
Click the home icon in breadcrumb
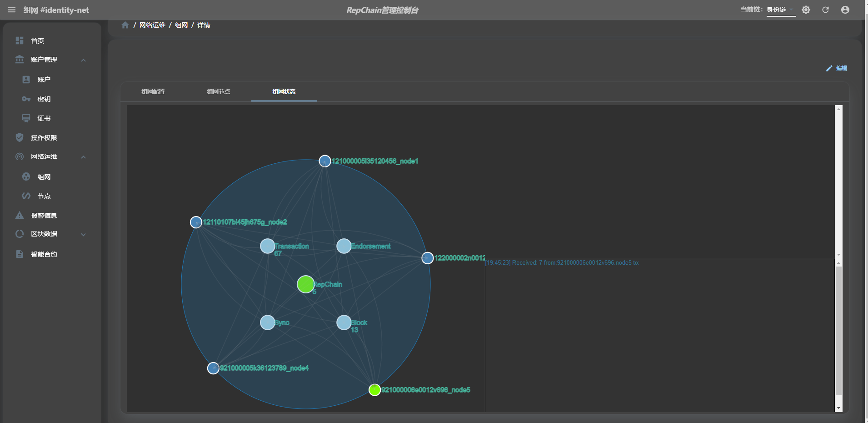pyautogui.click(x=125, y=25)
